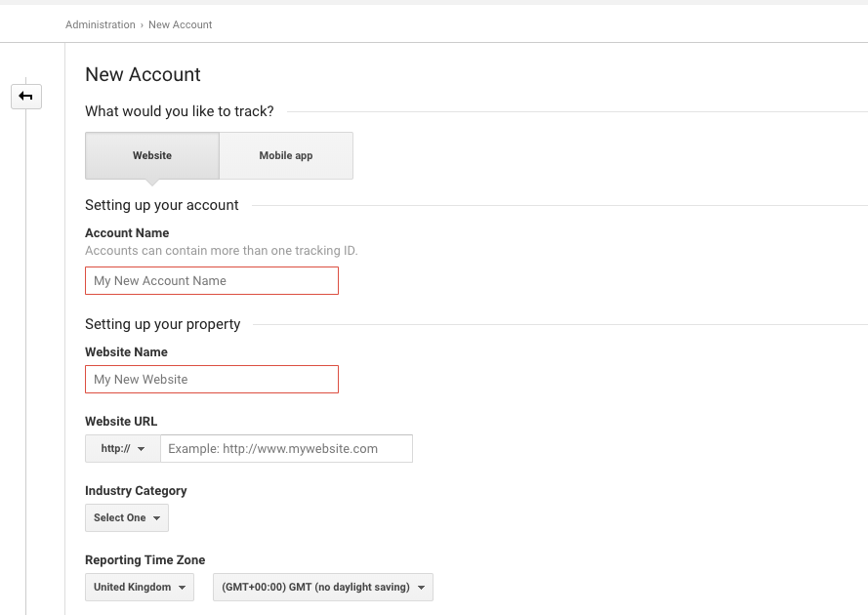Image resolution: width=868 pixels, height=615 pixels.
Task: Click the Website URL label
Action: 121,422
